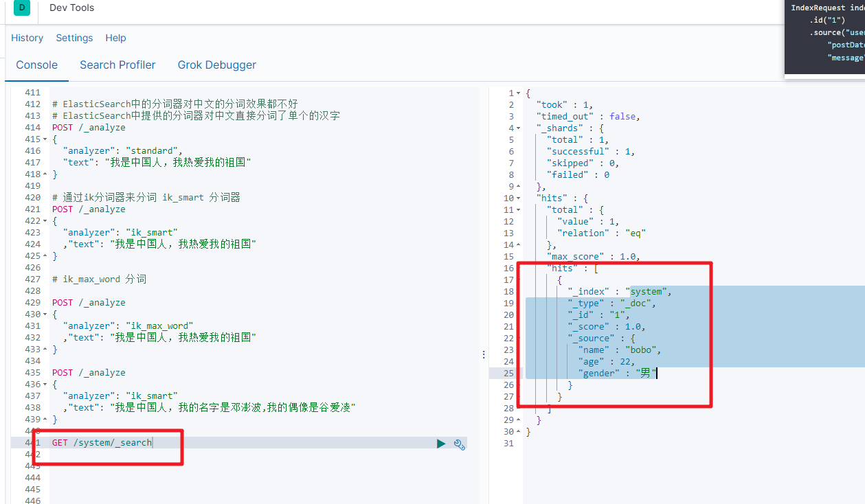Collapse request block at line 422

click(x=45, y=220)
